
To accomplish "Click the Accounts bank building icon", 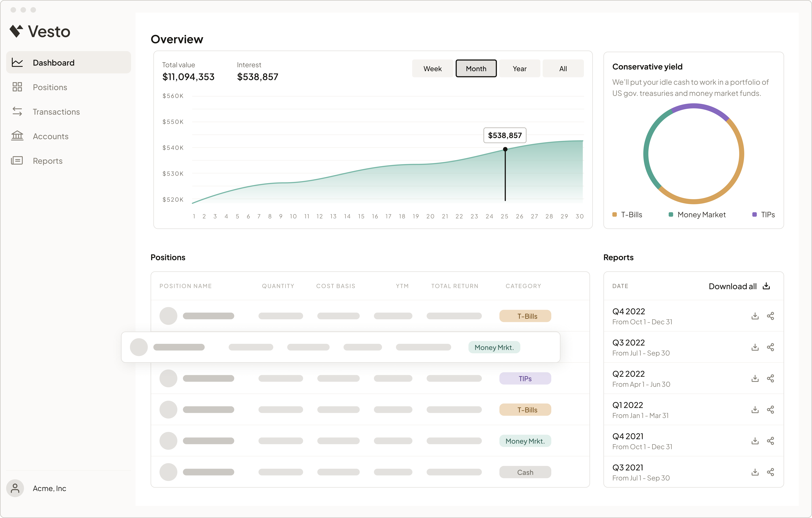I will 17,136.
